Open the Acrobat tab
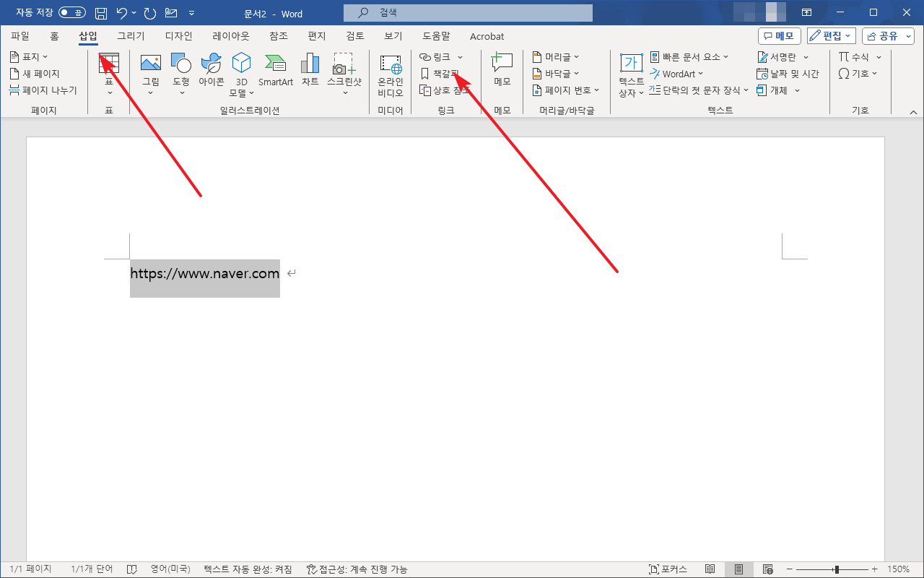 click(x=487, y=36)
